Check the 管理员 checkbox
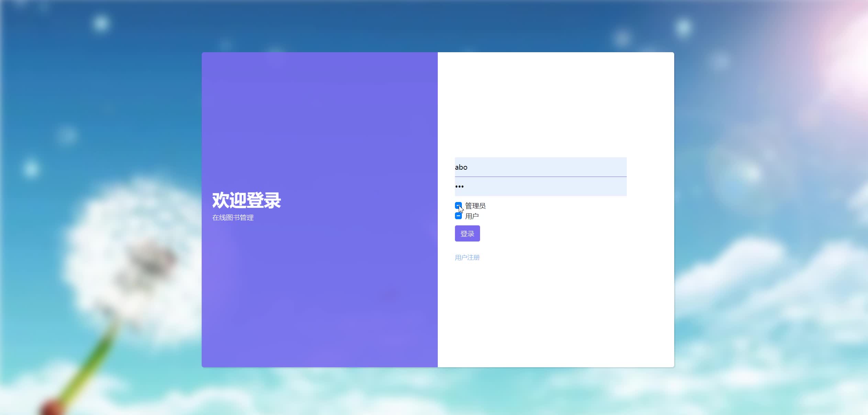Image resolution: width=868 pixels, height=415 pixels. [x=458, y=205]
